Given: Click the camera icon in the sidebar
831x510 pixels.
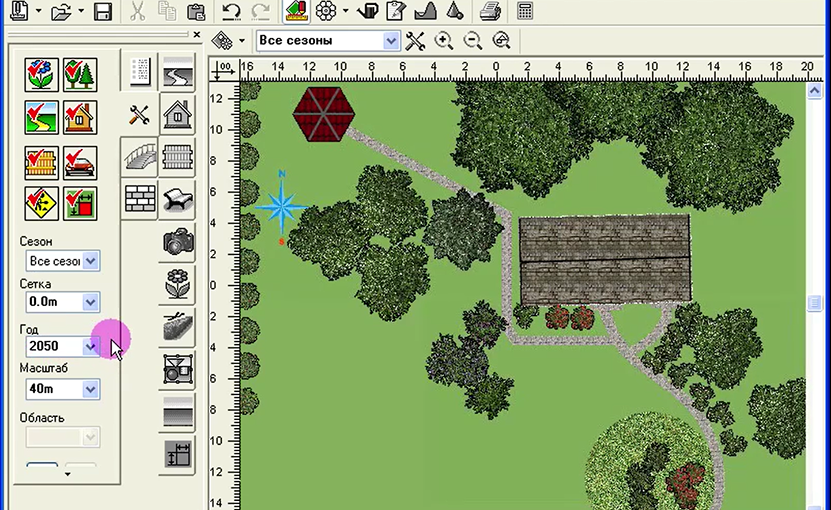Looking at the screenshot, I should click(x=178, y=242).
